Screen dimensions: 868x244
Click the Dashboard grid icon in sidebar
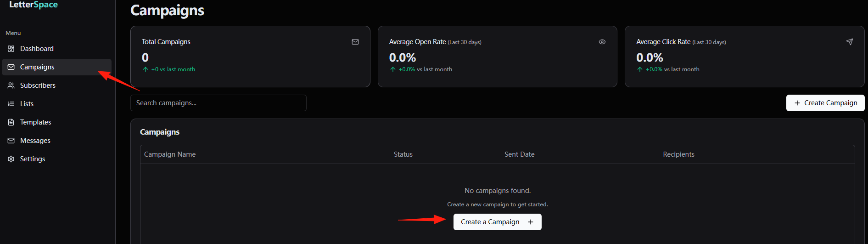tap(11, 49)
